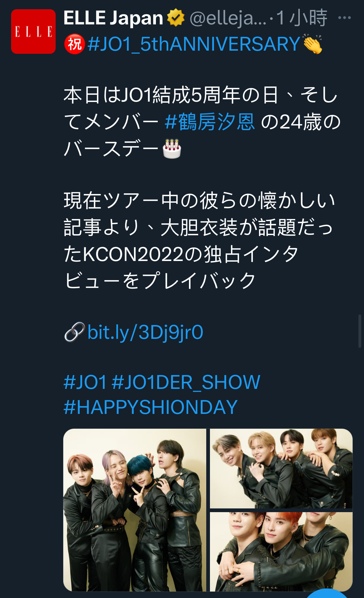Tap the red 祝 celebration emoji
The image size is (364, 598).
(x=74, y=44)
